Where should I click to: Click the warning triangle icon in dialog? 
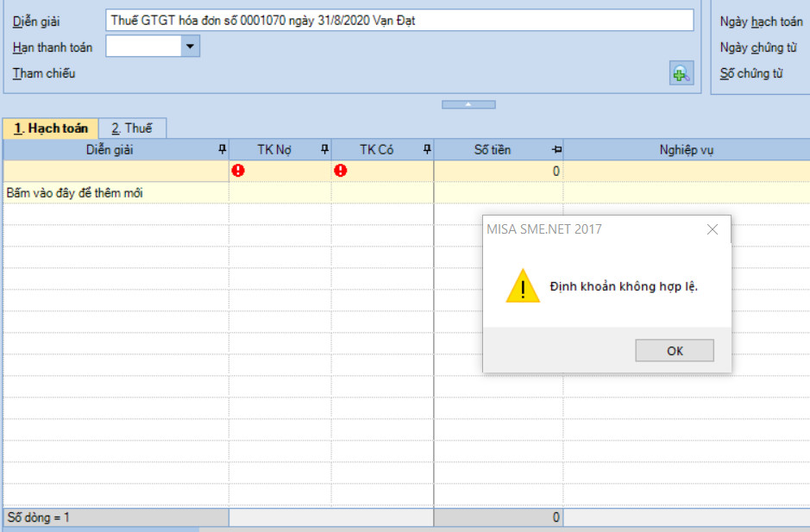523,285
